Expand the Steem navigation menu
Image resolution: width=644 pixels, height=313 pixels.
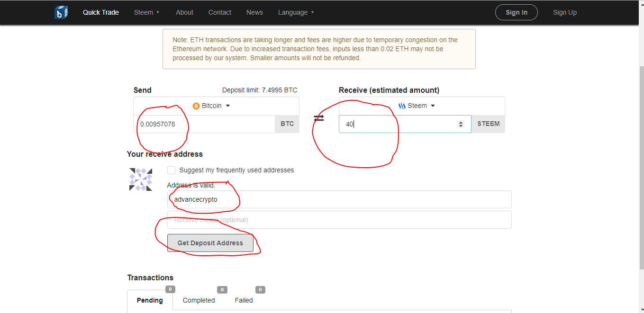pos(146,12)
